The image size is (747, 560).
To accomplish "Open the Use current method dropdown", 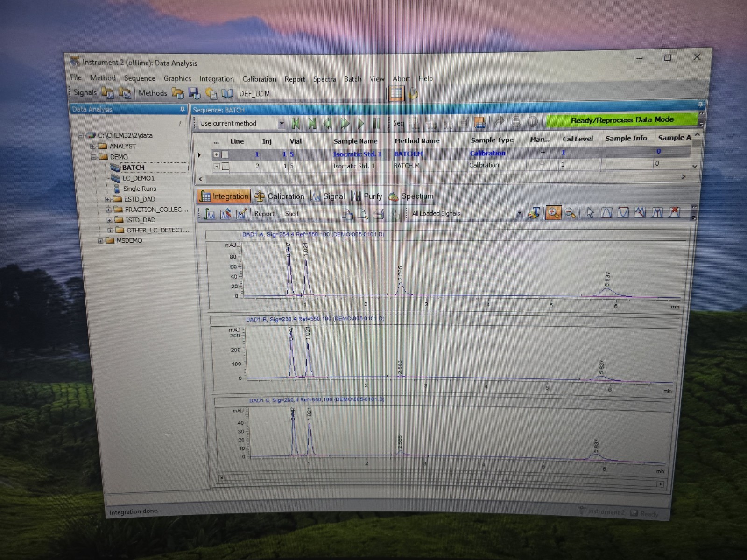I will [x=281, y=124].
